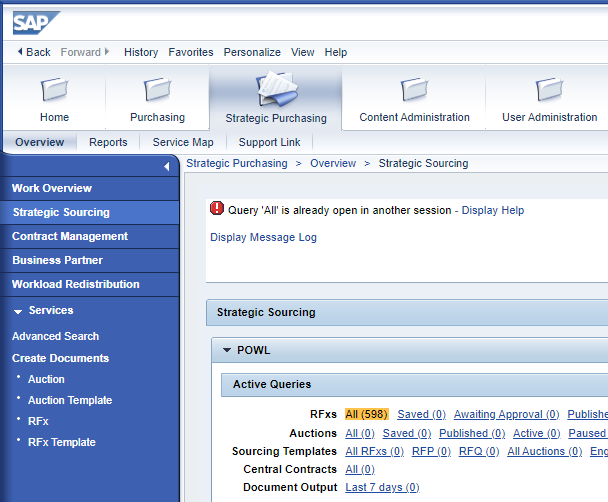Open the Home folder icon
The width and height of the screenshot is (608, 502).
tap(55, 89)
